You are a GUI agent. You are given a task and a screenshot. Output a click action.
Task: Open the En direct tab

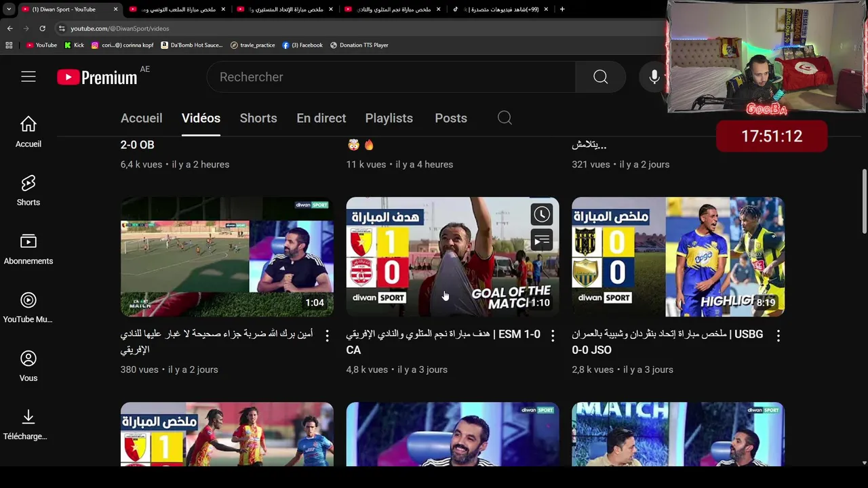(x=321, y=118)
